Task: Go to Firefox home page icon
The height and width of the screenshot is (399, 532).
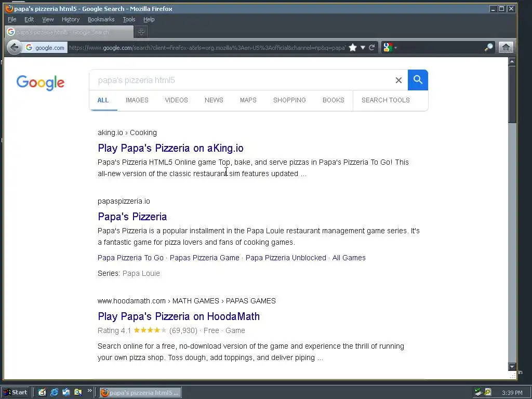Action: pos(506,47)
